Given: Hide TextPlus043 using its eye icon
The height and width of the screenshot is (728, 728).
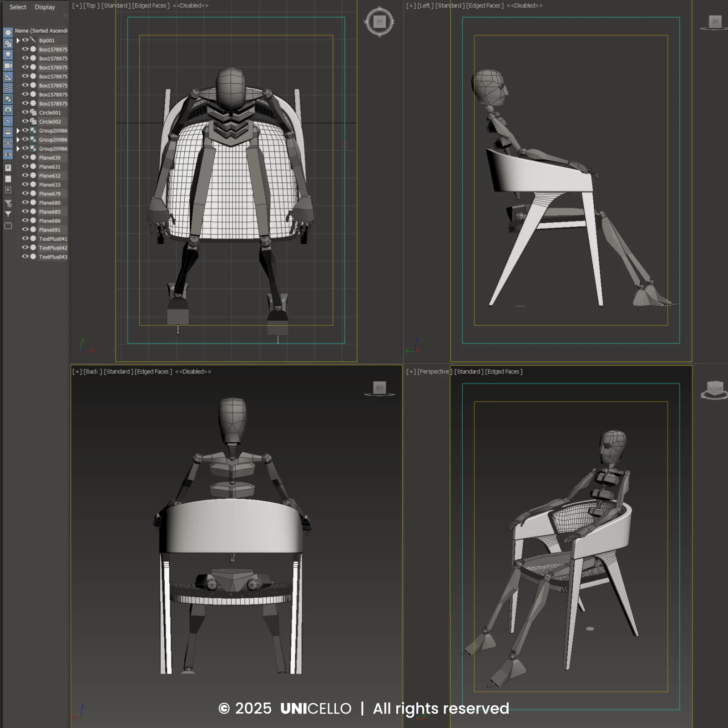Looking at the screenshot, I should point(25,257).
